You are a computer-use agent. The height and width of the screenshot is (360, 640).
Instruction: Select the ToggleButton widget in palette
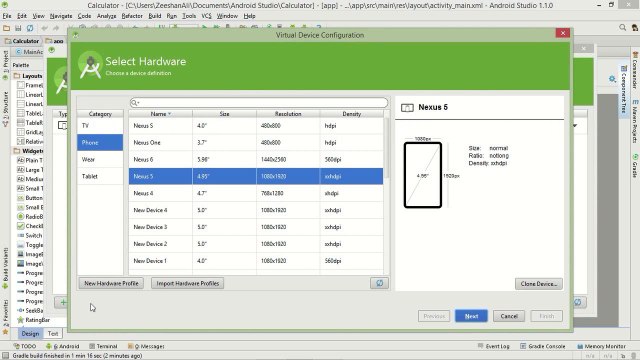point(30,245)
